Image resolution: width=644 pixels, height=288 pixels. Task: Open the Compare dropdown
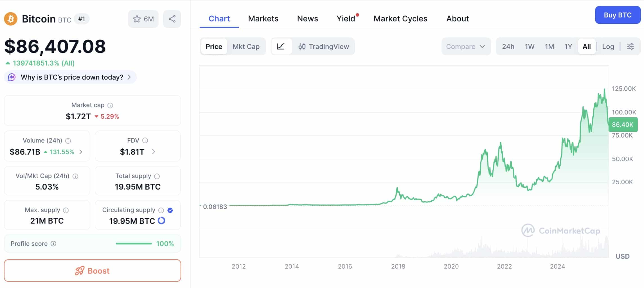click(x=466, y=46)
